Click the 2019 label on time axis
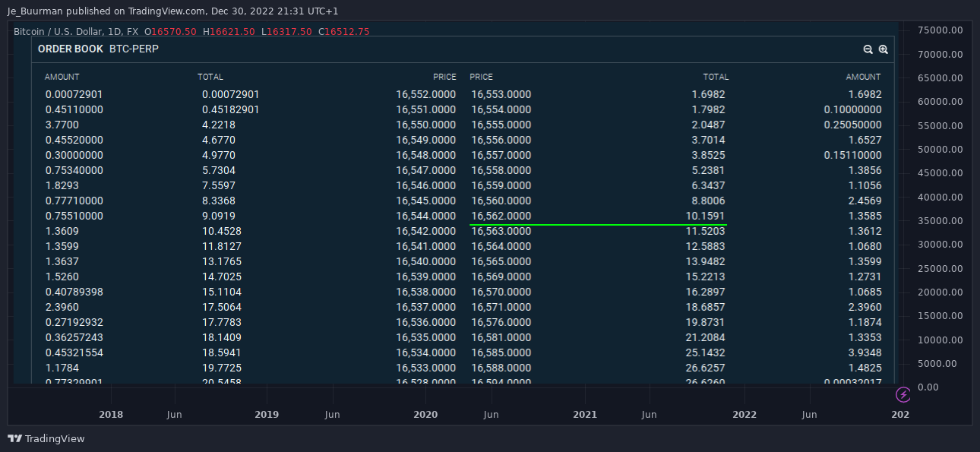Viewport: 980px width, 452px height. click(x=267, y=415)
